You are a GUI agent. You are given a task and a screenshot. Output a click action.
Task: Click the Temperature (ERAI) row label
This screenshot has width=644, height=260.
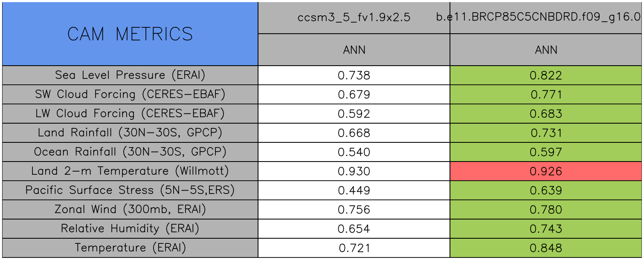(x=130, y=248)
